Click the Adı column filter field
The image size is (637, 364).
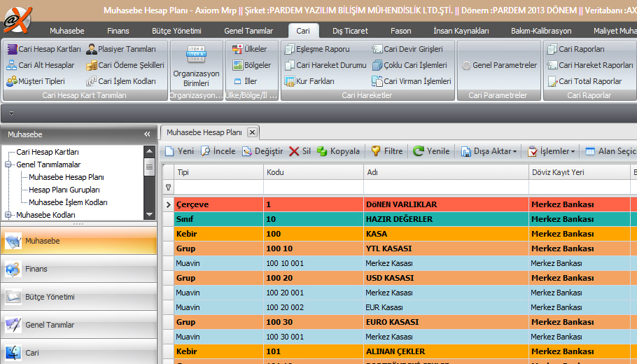[x=446, y=188]
